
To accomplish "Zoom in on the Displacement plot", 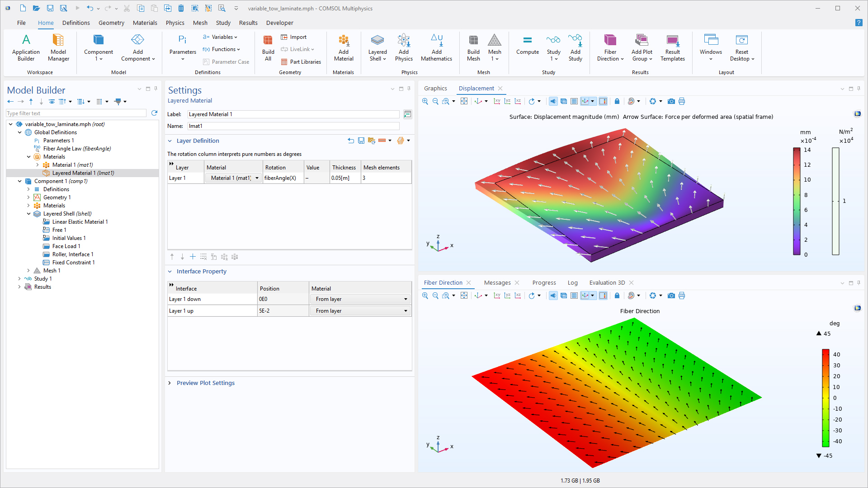I will (x=425, y=101).
